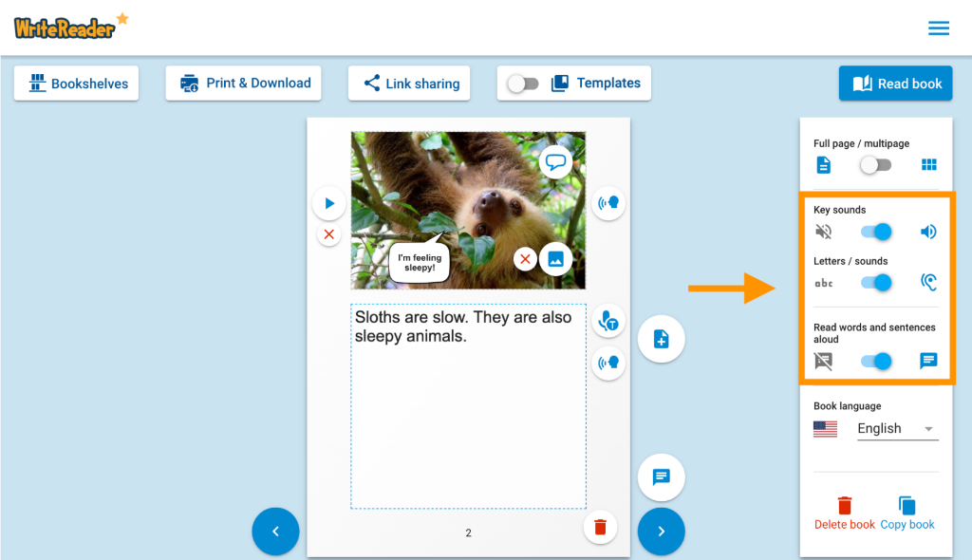
Task: Record voice for the image
Action: (608, 203)
